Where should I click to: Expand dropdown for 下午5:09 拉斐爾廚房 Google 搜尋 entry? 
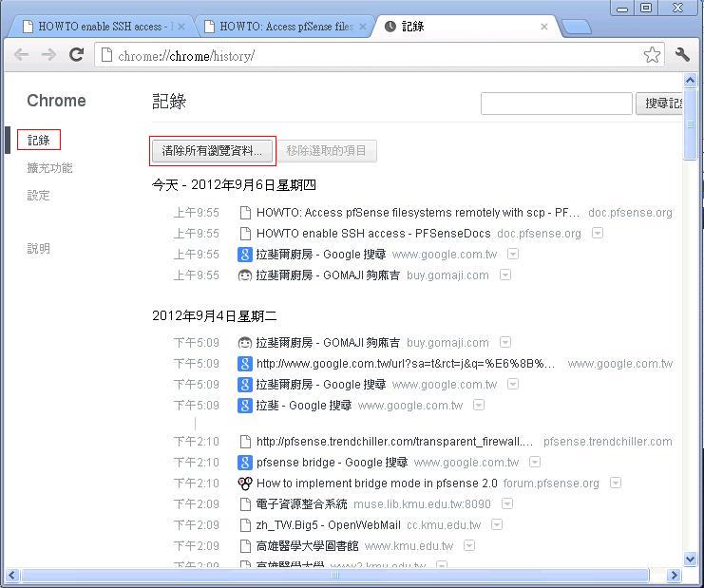(x=513, y=384)
